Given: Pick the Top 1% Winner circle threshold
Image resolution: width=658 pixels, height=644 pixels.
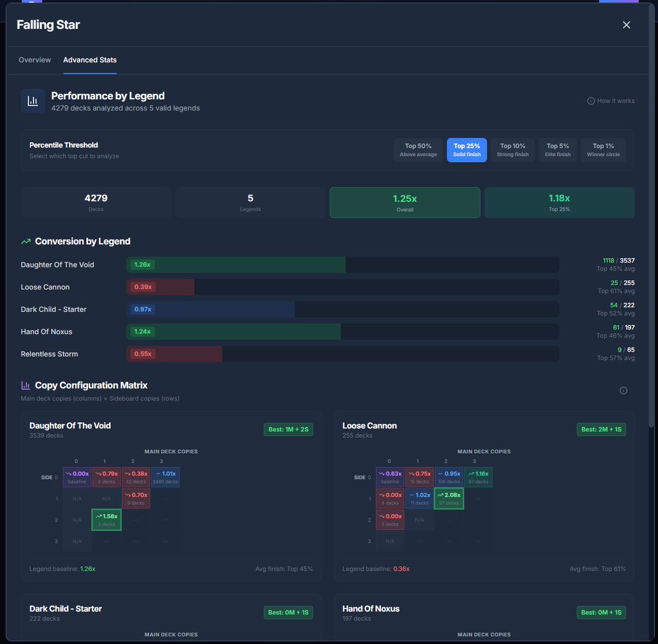Looking at the screenshot, I should pyautogui.click(x=603, y=150).
